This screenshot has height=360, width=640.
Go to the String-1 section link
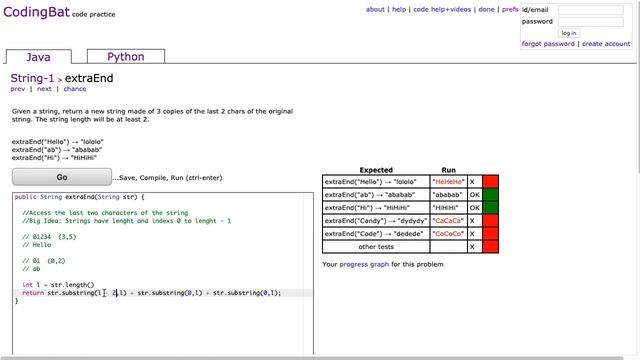click(x=32, y=78)
